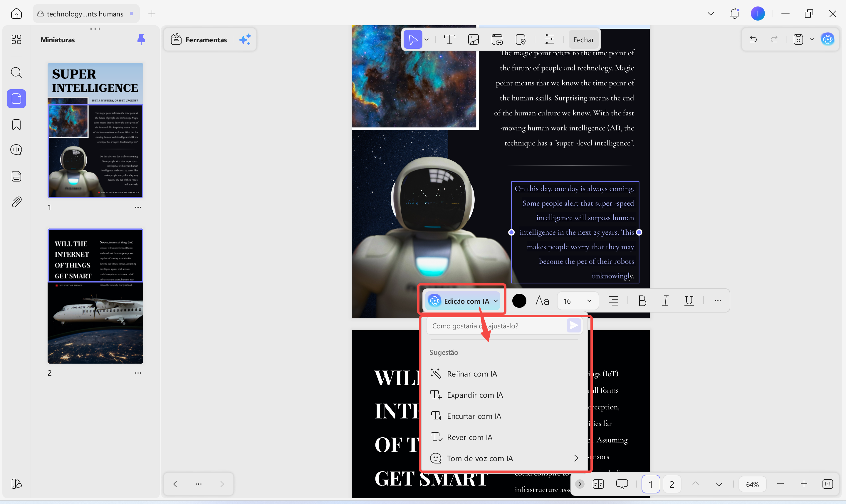Open search in the left sidebar

tap(16, 72)
